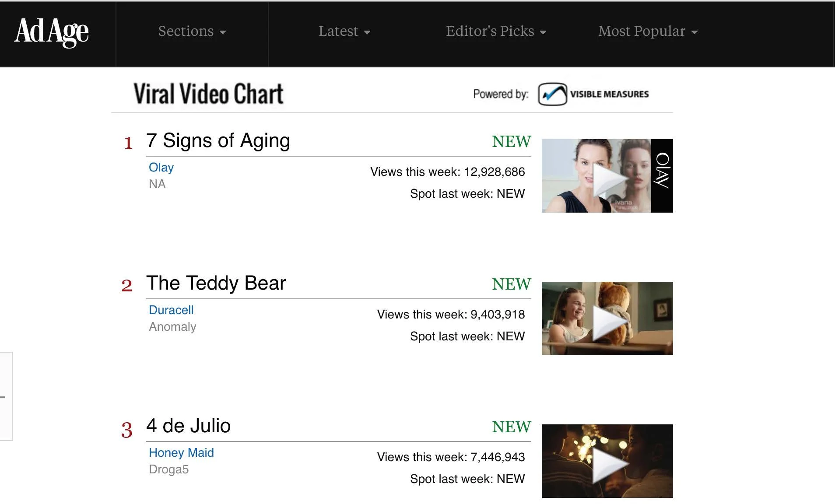Click the NEW badge for 4 de Julio

[511, 427]
